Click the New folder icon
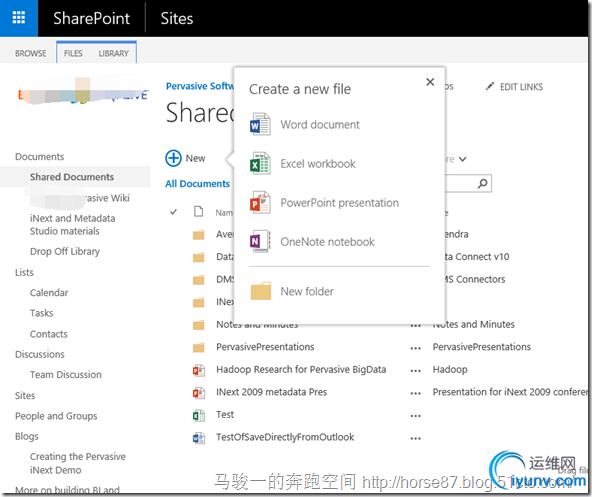This screenshot has width=592, height=497. pyautogui.click(x=261, y=291)
